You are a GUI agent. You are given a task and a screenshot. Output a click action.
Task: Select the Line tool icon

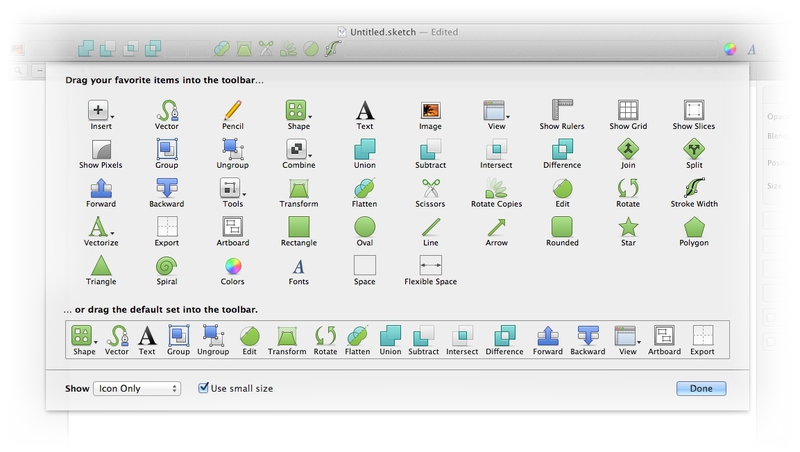pyautogui.click(x=431, y=227)
